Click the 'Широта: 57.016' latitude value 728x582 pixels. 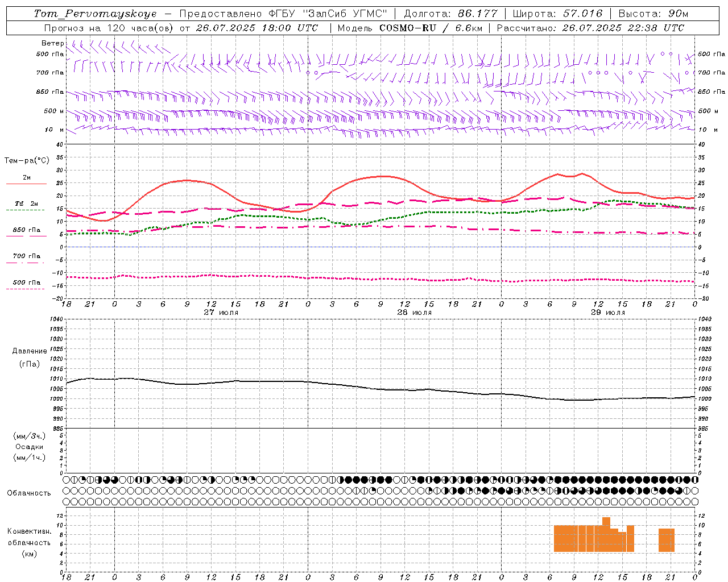pos(557,14)
